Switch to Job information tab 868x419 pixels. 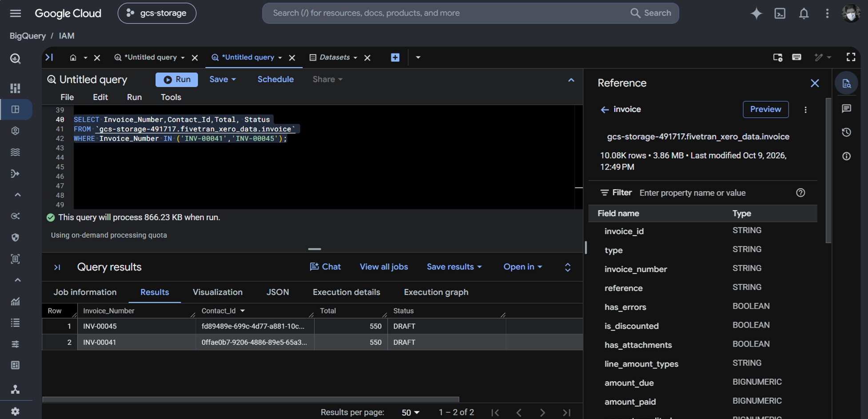pyautogui.click(x=85, y=292)
